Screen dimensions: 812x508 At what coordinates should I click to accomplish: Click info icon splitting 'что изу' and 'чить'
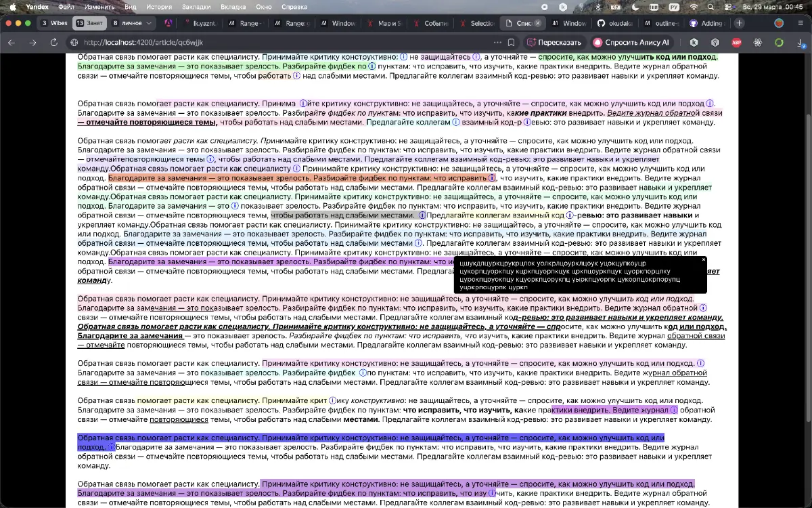[x=493, y=494]
